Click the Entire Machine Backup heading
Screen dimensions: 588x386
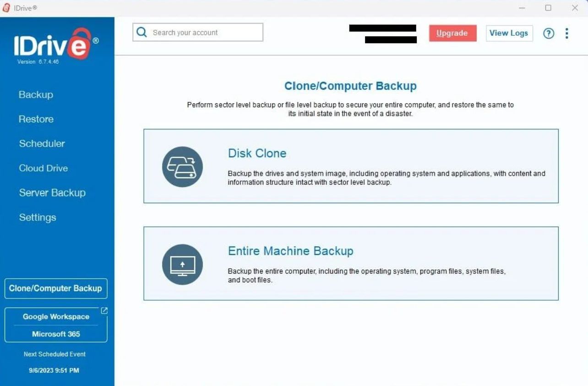pyautogui.click(x=291, y=251)
